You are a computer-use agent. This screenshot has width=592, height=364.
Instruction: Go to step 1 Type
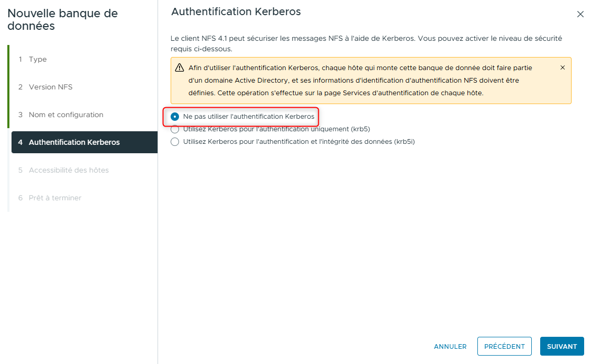coord(38,60)
